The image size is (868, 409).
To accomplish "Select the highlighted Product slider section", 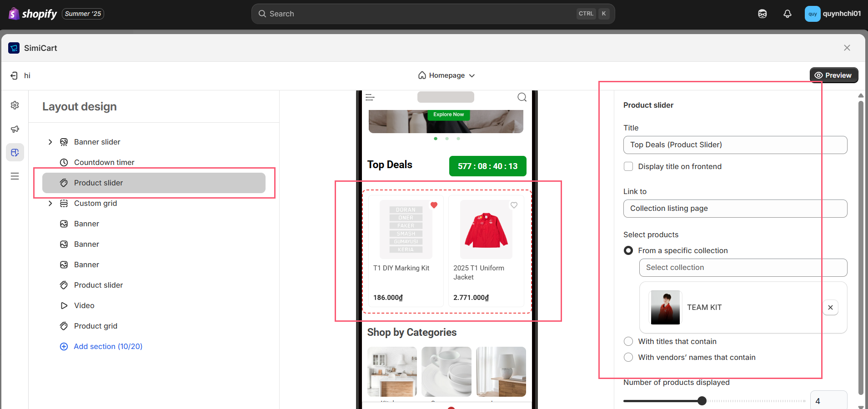I will [154, 183].
